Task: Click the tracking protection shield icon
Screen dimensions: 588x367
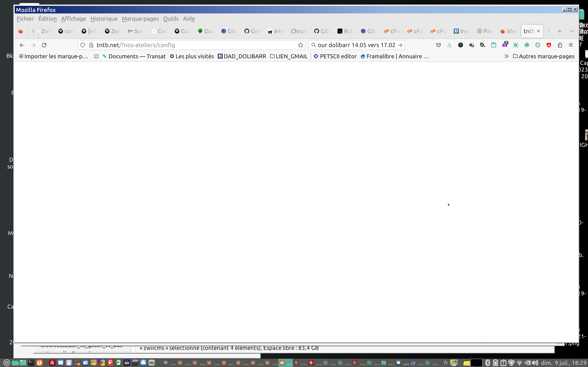Action: coord(83,45)
